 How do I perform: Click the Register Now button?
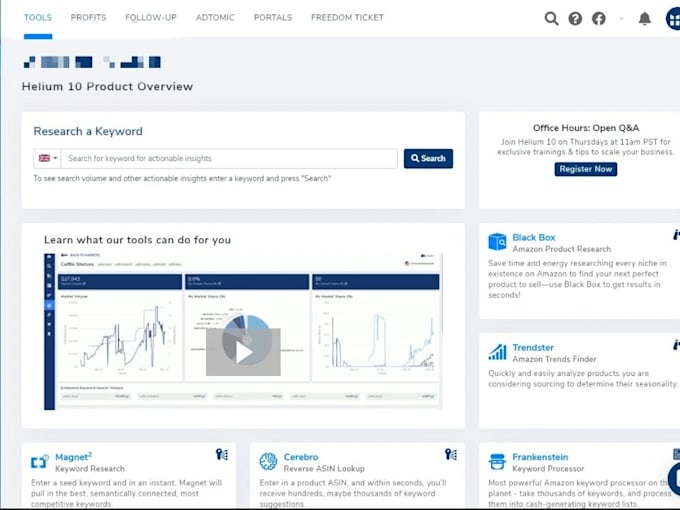click(585, 169)
